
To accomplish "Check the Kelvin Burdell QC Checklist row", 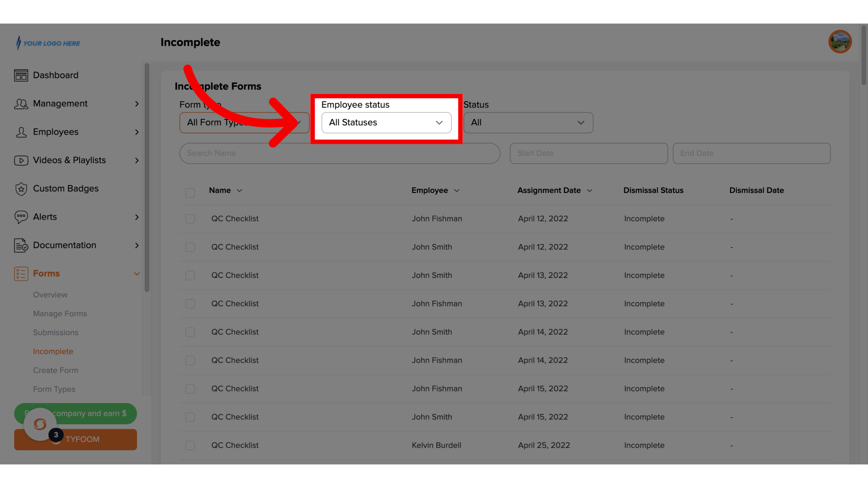I will tap(190, 446).
